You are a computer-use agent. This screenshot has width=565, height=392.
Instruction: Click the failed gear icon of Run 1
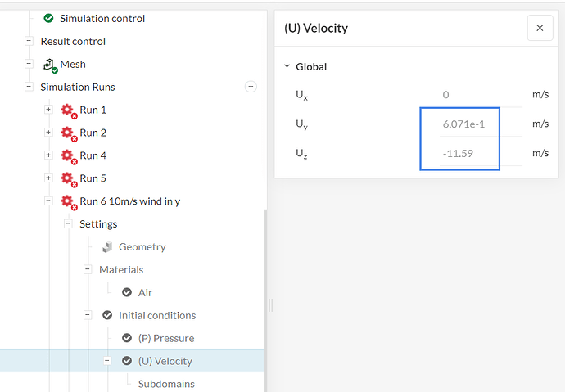point(68,110)
